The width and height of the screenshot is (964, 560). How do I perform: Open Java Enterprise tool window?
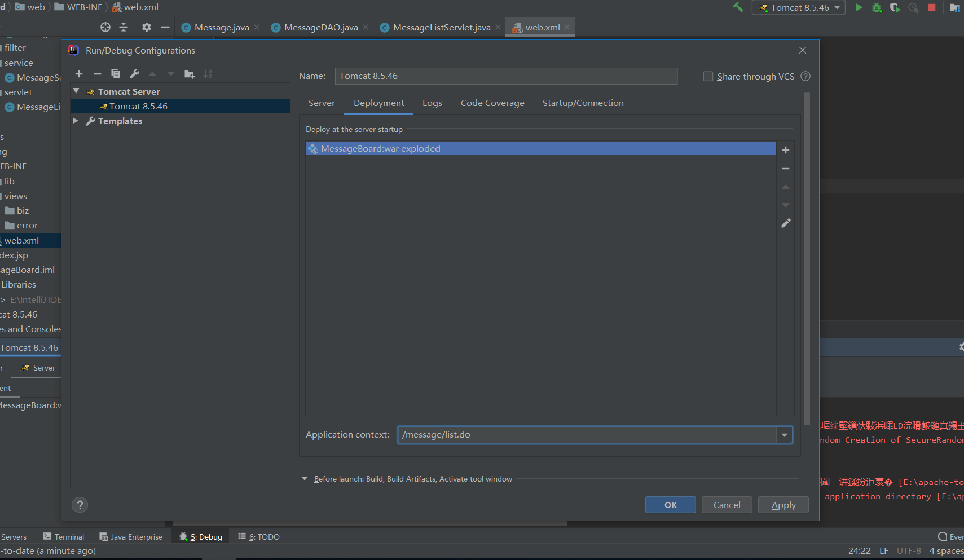(x=131, y=537)
